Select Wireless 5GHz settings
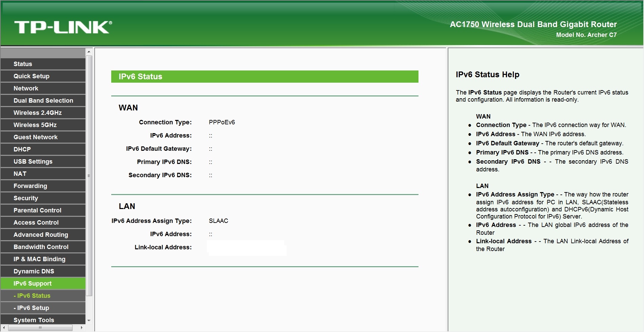Viewport: 644px width, 332px height. 43,125
